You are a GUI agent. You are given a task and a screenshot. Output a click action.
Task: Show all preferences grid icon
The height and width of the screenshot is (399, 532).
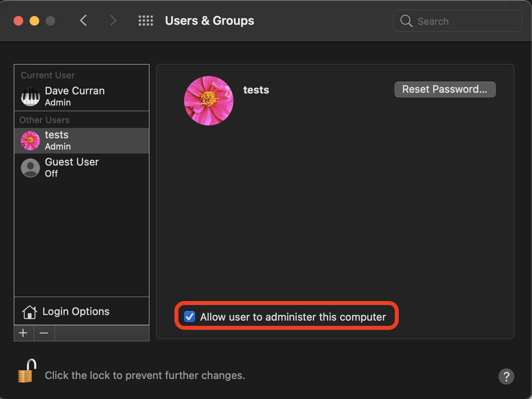(146, 21)
